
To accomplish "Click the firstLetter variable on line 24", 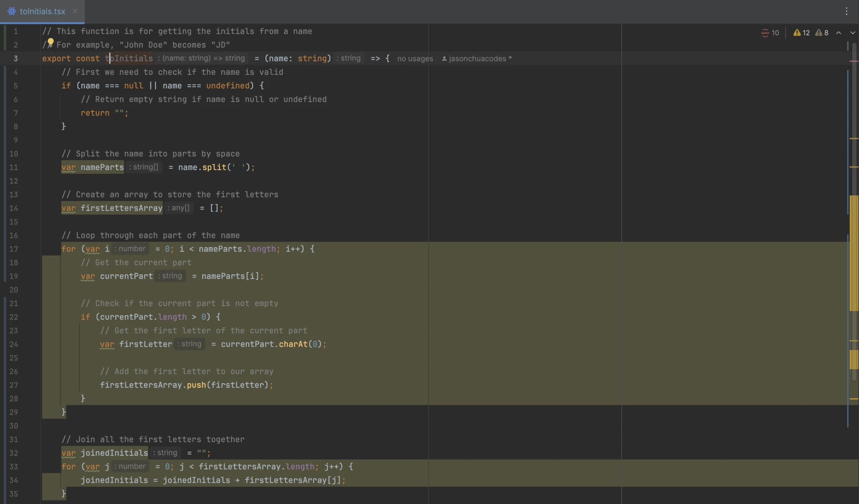I will [x=146, y=344].
